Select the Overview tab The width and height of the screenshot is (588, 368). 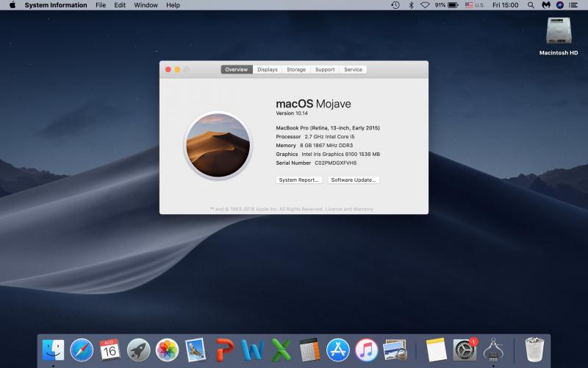[x=237, y=69]
